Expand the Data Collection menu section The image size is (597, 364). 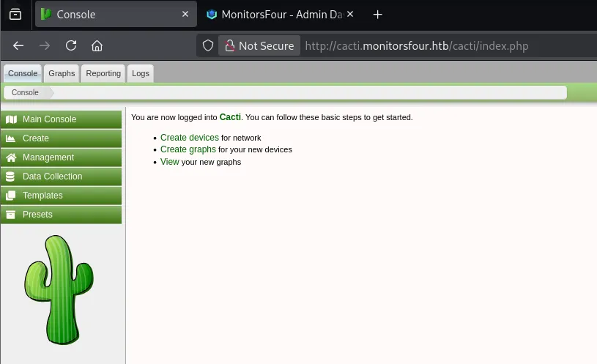[52, 177]
